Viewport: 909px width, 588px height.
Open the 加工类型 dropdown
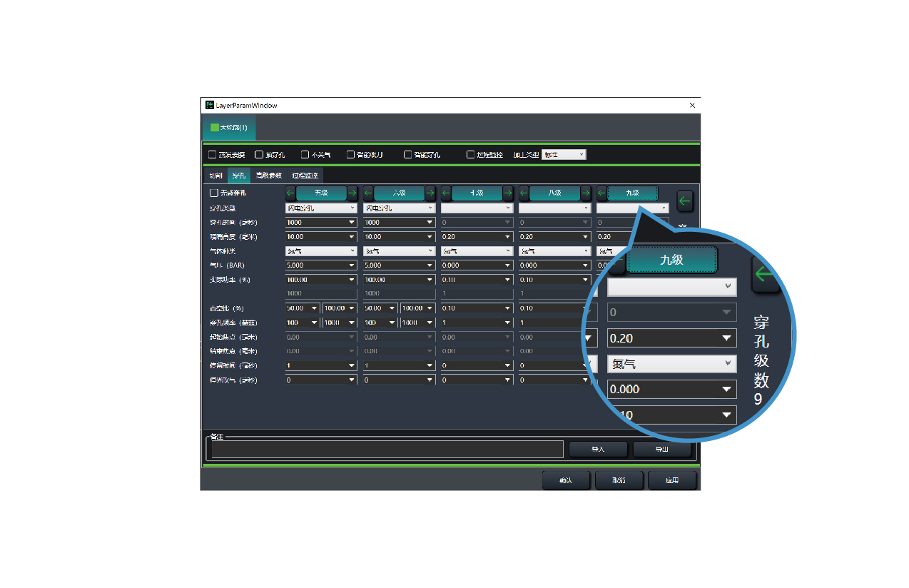564,155
